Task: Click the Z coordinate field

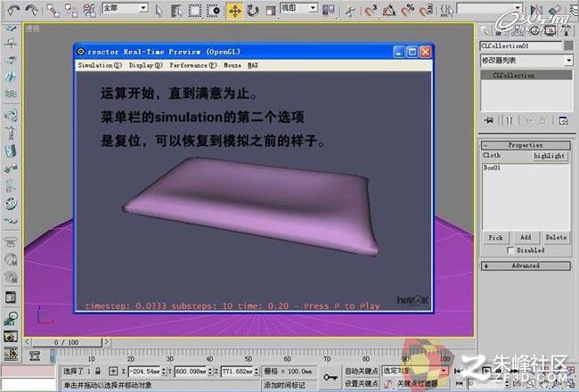Action: coord(238,371)
